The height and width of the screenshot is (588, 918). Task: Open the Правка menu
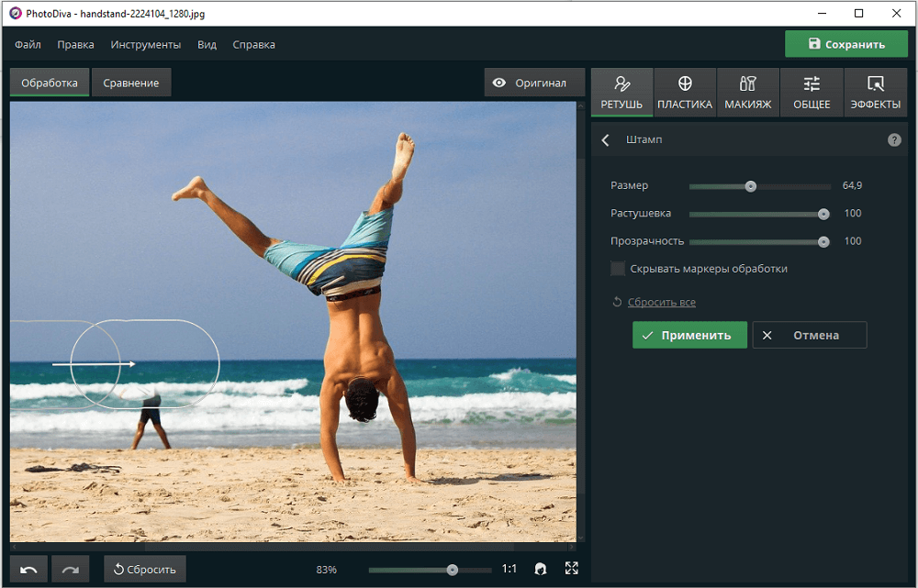(75, 44)
